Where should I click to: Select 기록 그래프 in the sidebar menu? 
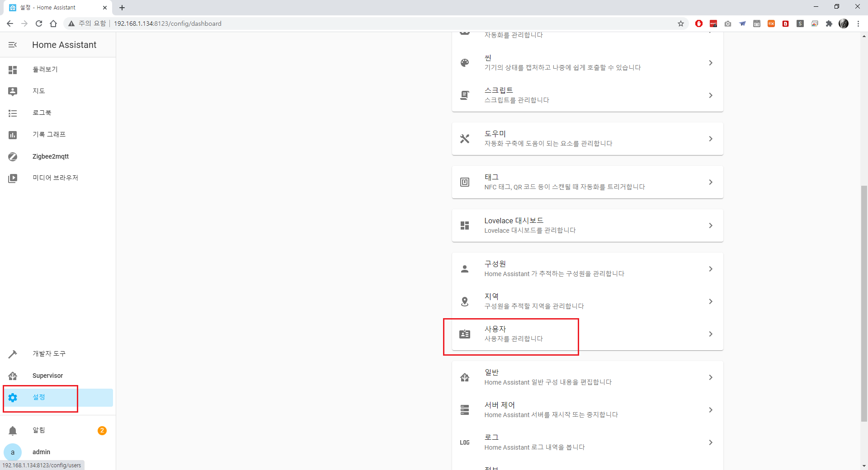pos(49,134)
